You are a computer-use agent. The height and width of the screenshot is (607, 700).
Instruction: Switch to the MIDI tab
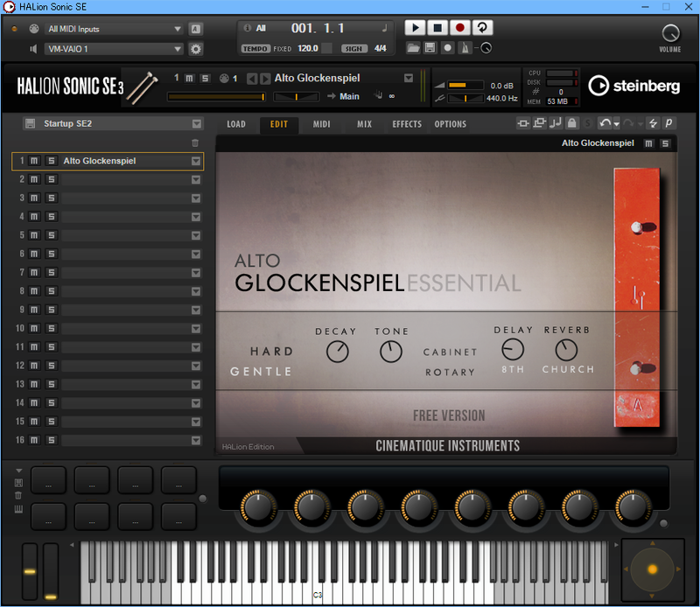[x=321, y=124]
